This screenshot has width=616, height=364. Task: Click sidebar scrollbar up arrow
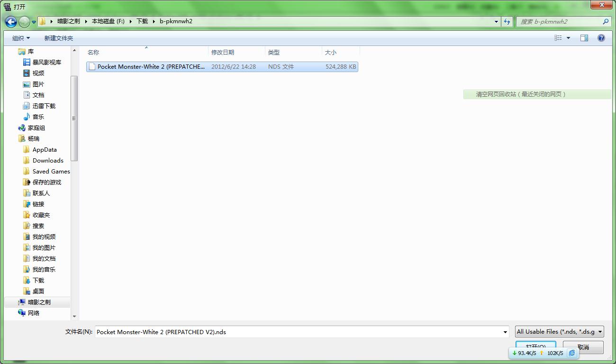click(x=74, y=50)
